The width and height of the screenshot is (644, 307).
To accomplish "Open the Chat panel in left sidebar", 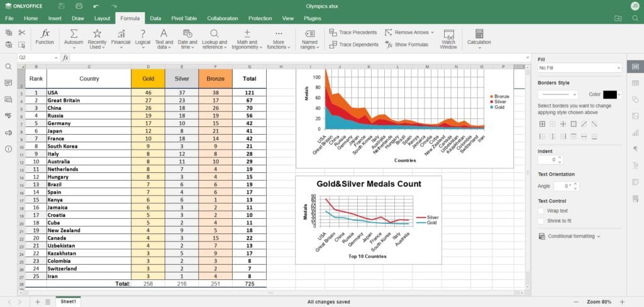I will click(8, 99).
